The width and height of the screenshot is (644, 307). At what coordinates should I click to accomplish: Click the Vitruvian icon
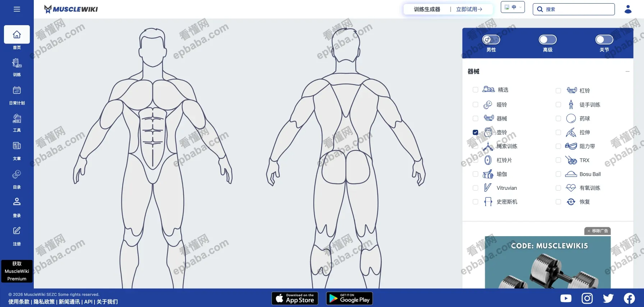click(x=488, y=188)
